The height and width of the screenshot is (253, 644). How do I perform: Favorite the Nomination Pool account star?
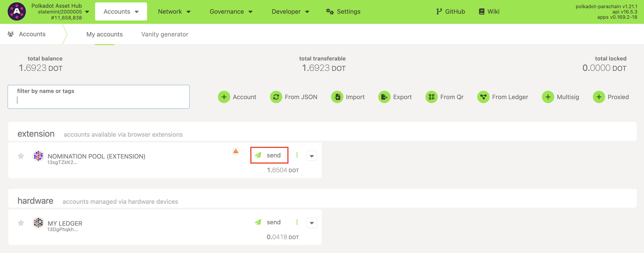[x=21, y=156]
